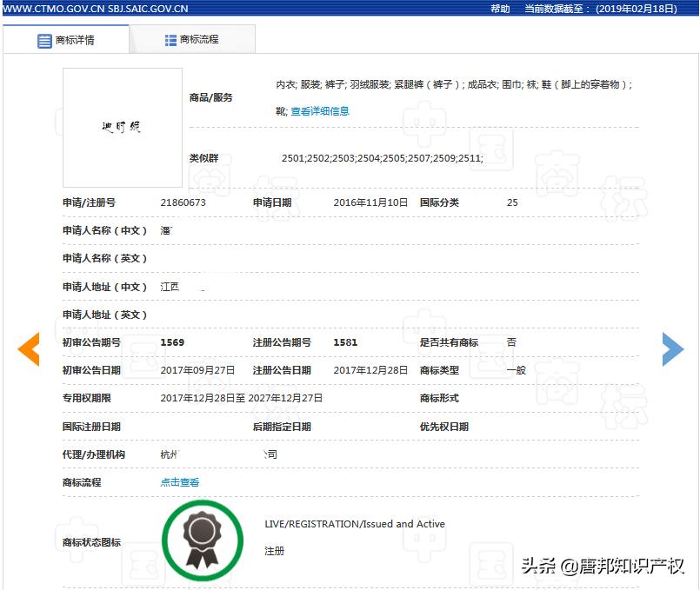
Task: Click the blue right arrow for next record
Action: [672, 348]
